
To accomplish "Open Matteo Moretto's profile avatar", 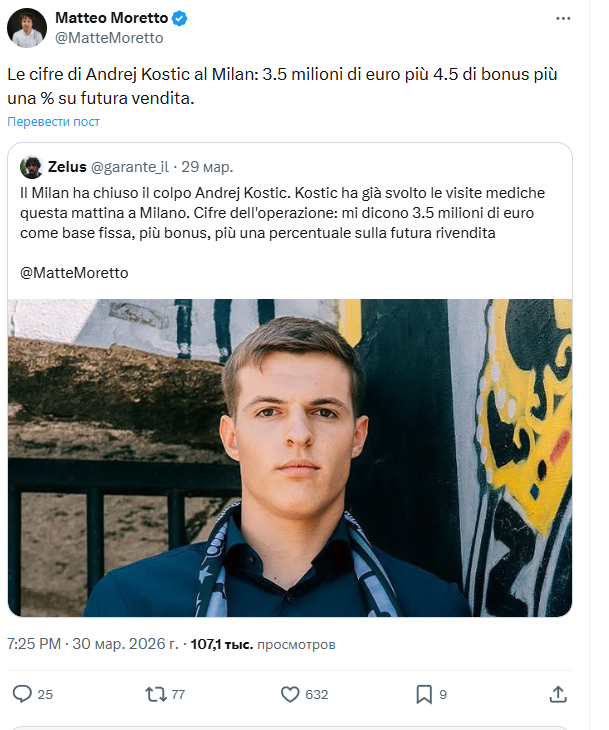I will pos(27,28).
